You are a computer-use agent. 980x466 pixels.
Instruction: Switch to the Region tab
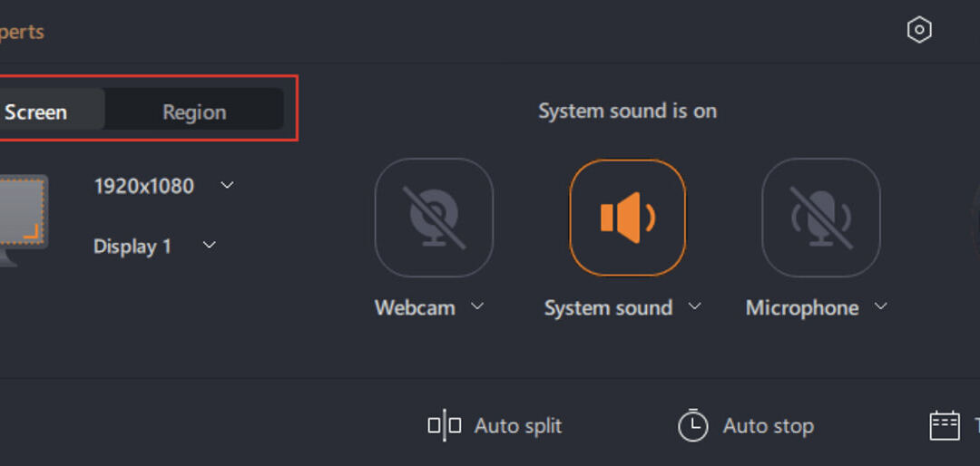194,112
